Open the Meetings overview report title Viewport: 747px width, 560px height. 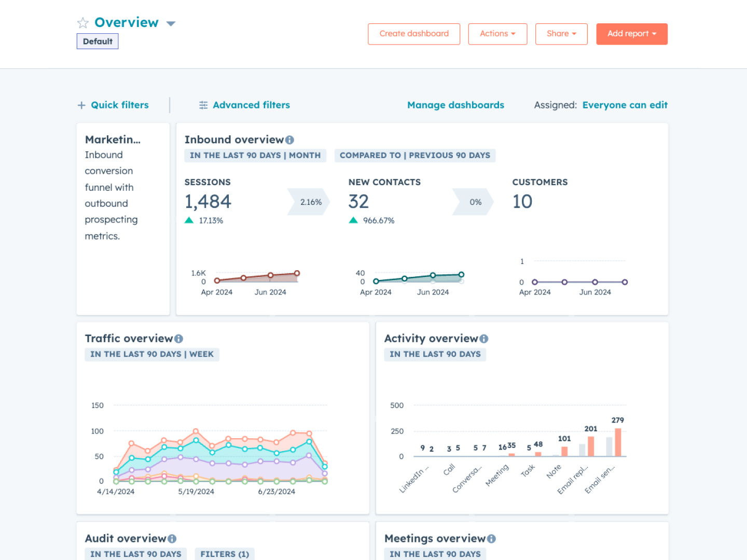pyautogui.click(x=435, y=539)
